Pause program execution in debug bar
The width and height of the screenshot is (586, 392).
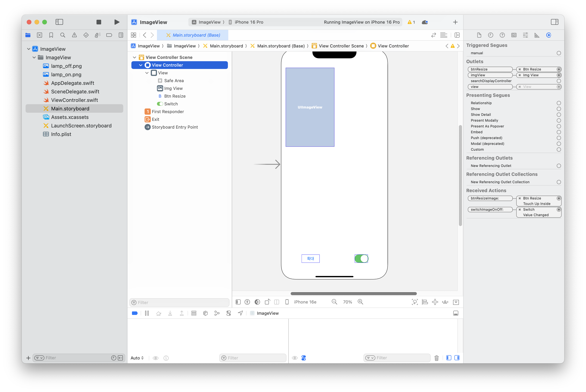tap(147, 313)
